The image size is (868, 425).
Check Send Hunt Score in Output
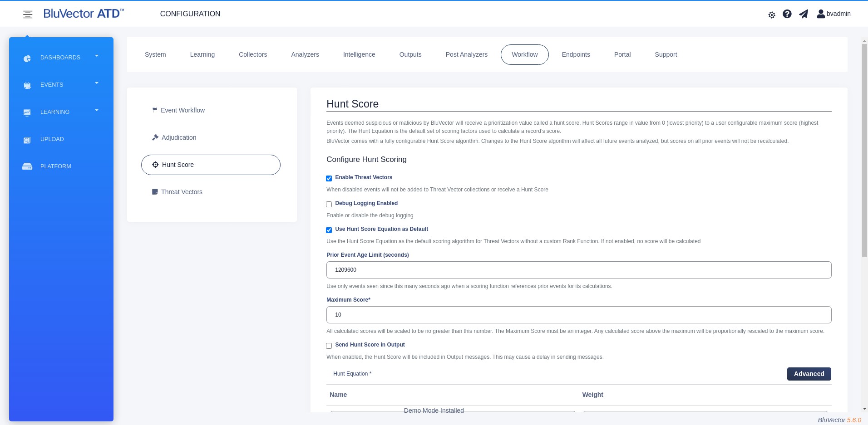click(329, 346)
